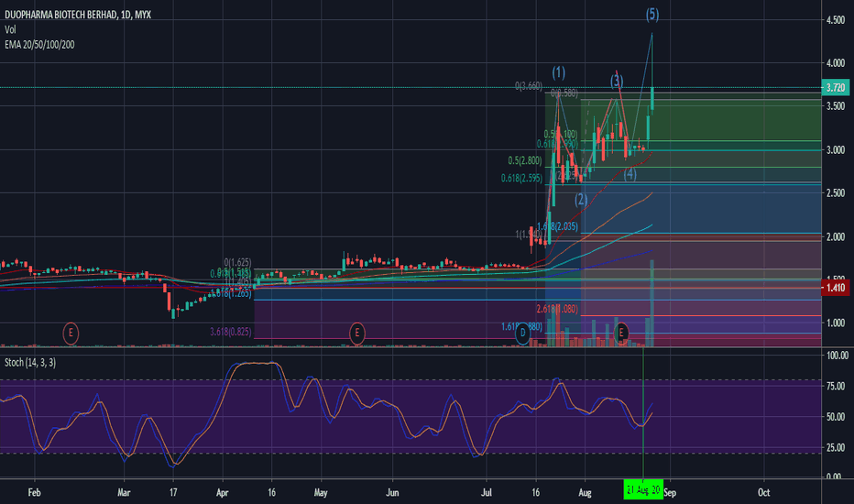Click the 25.00 stochastic axis value

(x=836, y=448)
